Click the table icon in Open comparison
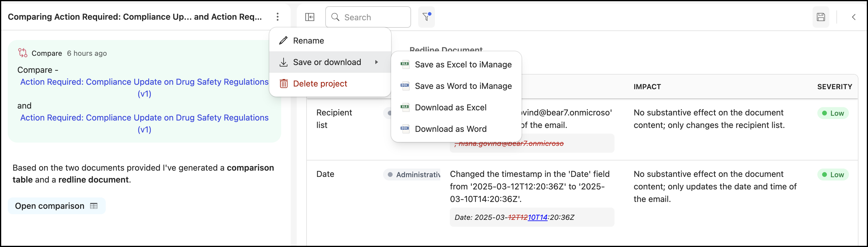This screenshot has width=868, height=247. click(x=94, y=206)
